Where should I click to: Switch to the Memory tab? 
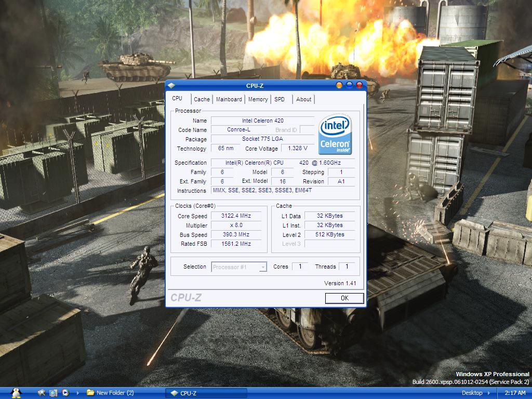[258, 99]
